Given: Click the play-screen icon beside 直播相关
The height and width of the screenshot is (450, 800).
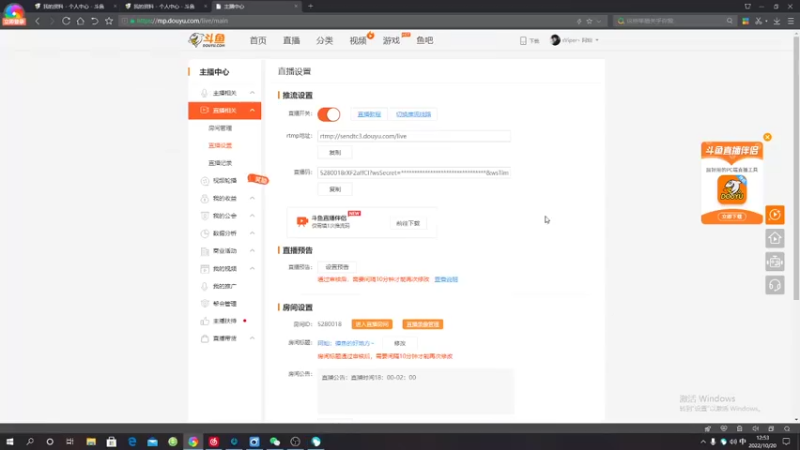Looking at the screenshot, I should coord(204,110).
